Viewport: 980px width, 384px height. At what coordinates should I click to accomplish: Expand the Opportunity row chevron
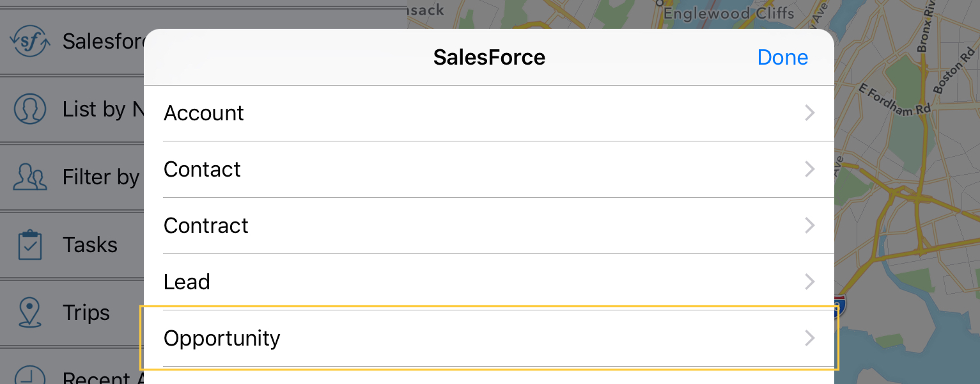810,339
